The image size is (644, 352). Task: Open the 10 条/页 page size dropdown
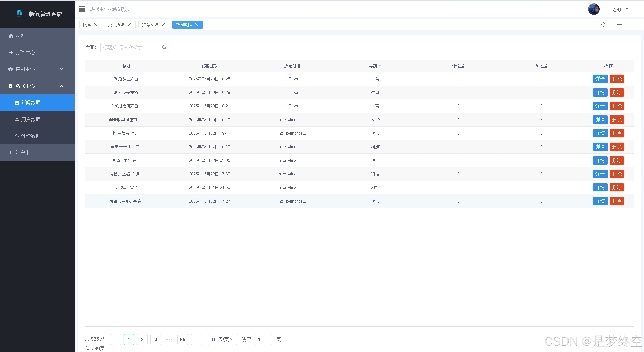222,339
